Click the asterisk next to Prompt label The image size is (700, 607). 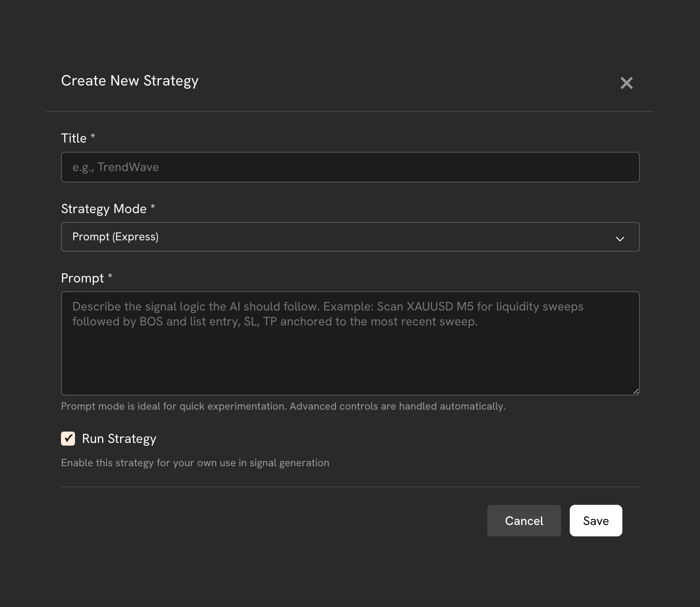tap(110, 276)
